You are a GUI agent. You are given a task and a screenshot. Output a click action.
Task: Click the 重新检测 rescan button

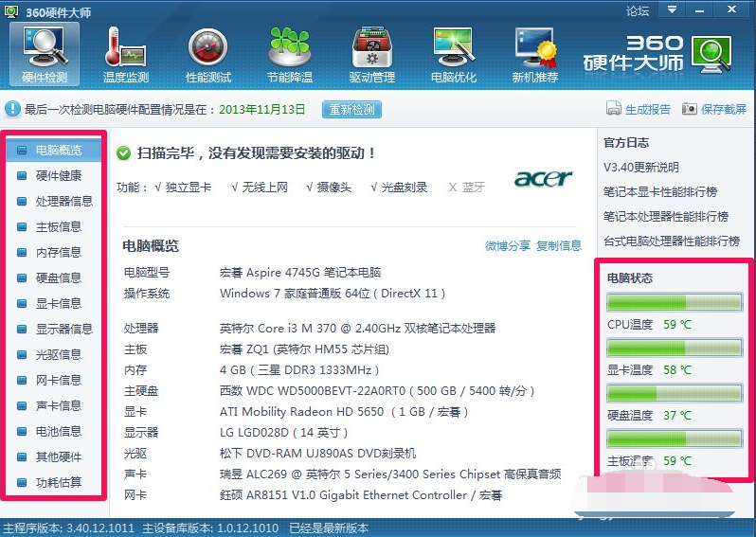[352, 110]
